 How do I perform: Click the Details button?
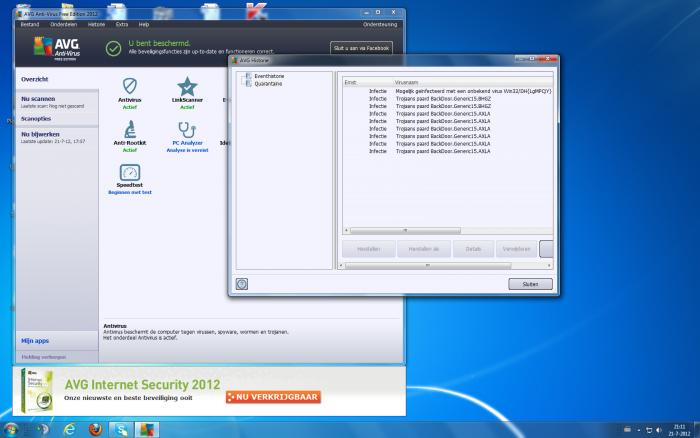(473, 249)
